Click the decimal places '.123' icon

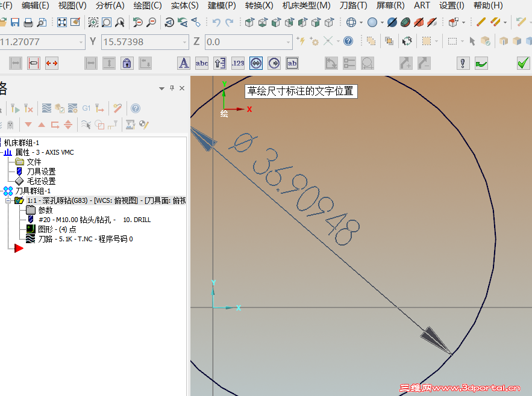coord(238,63)
